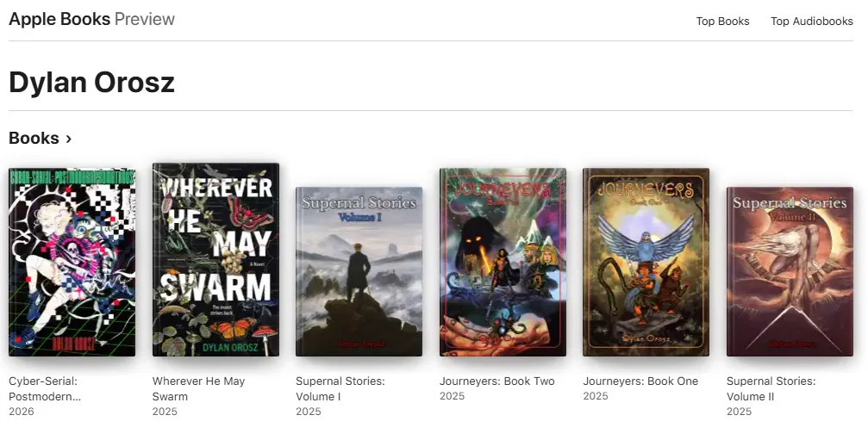Click the 2026 year under Cyber-Serial
The image size is (868, 440).
(x=21, y=412)
